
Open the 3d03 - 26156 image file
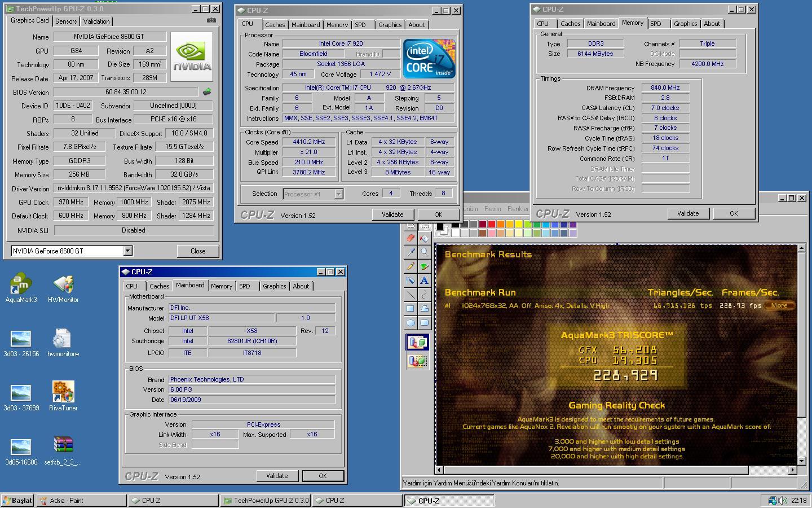[21, 343]
